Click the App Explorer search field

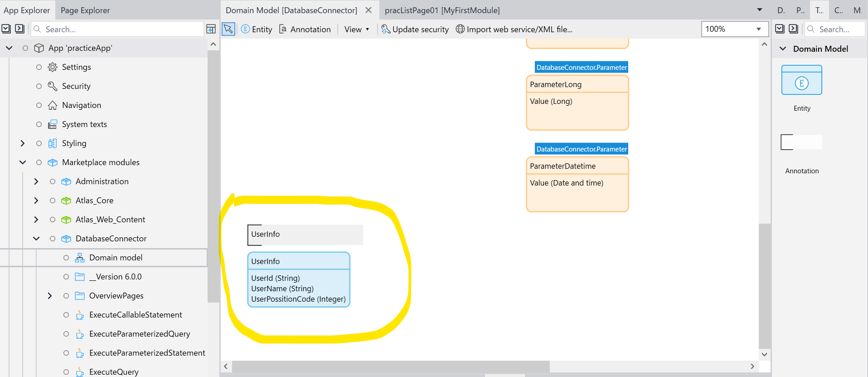118,29
